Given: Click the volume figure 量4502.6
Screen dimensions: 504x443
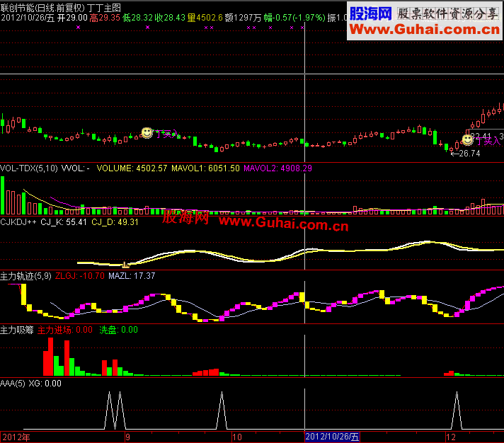Looking at the screenshot, I should 205,18.
